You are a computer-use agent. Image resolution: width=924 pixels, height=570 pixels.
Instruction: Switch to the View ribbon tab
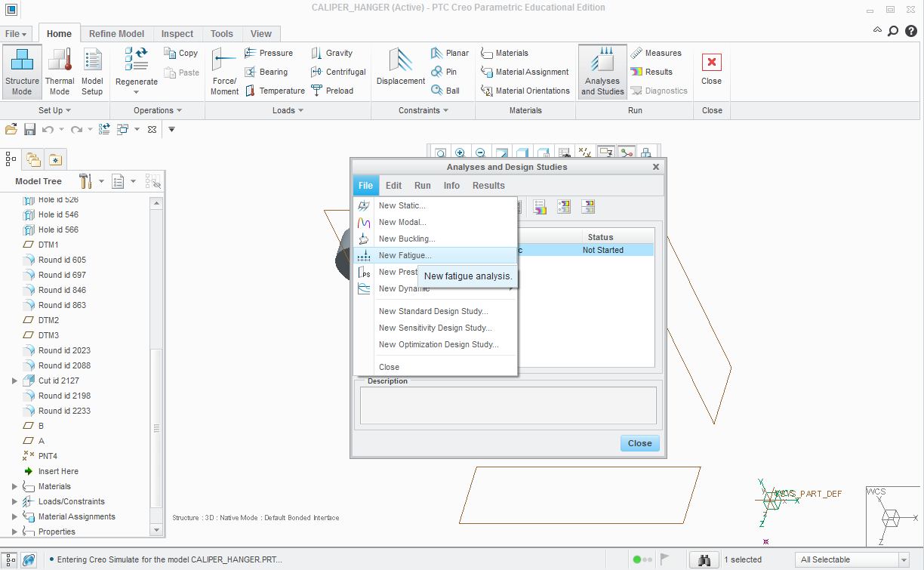261,34
